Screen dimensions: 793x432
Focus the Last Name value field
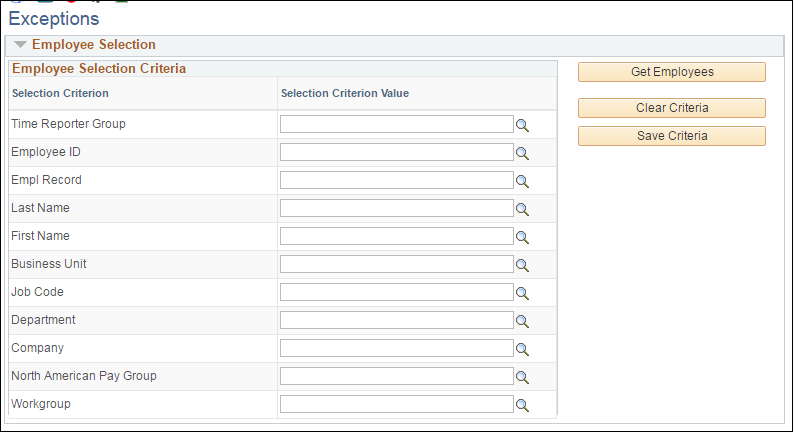click(396, 208)
